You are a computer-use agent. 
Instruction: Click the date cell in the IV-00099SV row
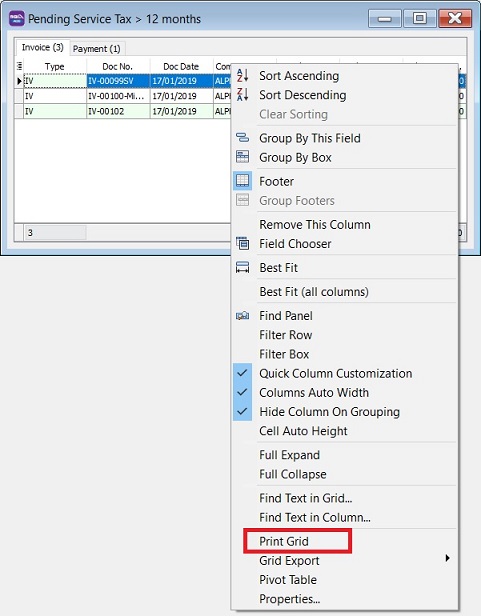[x=181, y=81]
